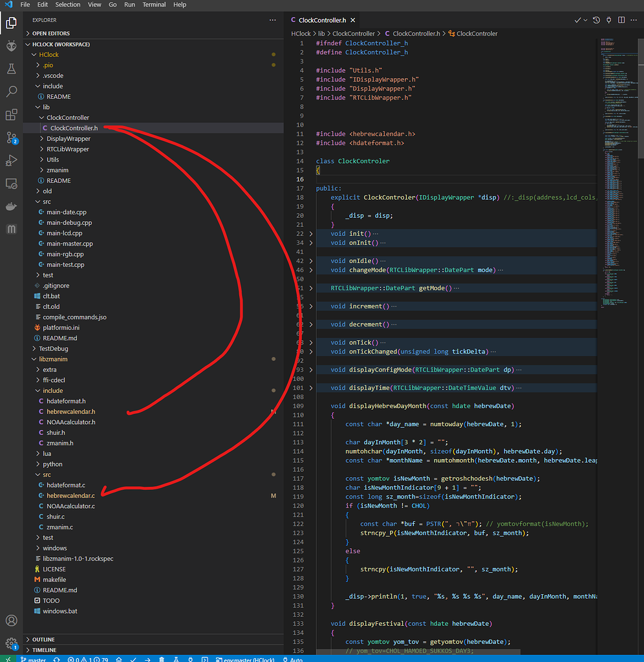
Task: Open the makefile in libzmanim
Action: tap(54, 580)
